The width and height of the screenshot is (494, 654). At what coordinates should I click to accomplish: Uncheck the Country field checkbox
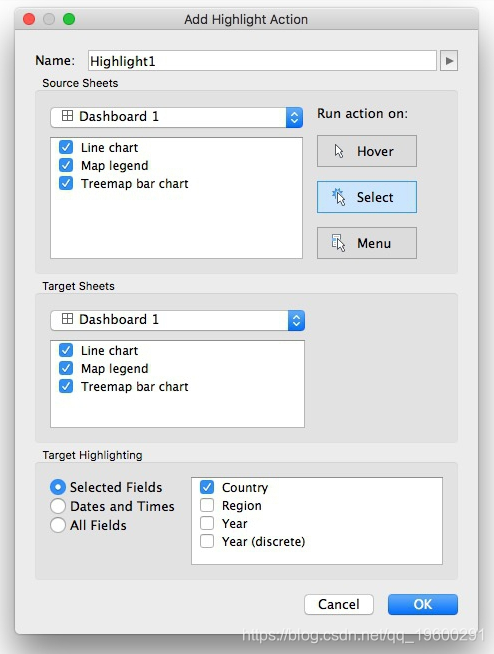pos(207,487)
